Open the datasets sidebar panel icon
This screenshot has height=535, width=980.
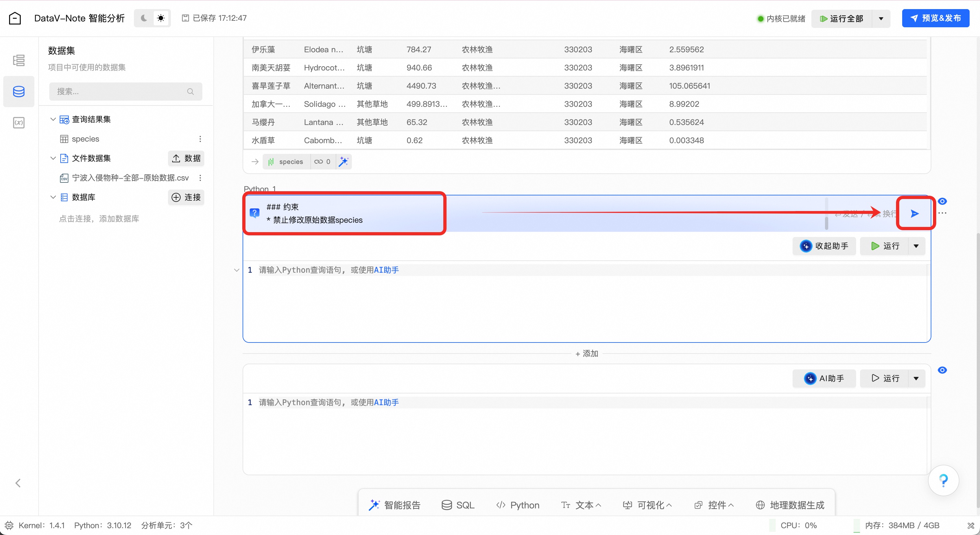(18, 92)
